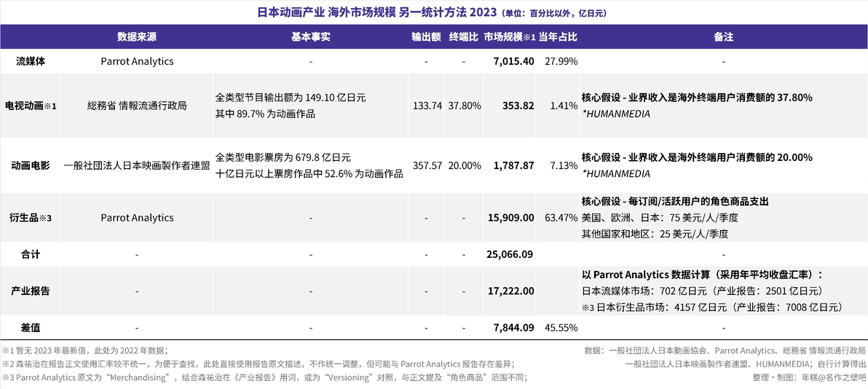The height and width of the screenshot is (389, 868).
Task: Click the 输出额 column header
Action: 426,36
